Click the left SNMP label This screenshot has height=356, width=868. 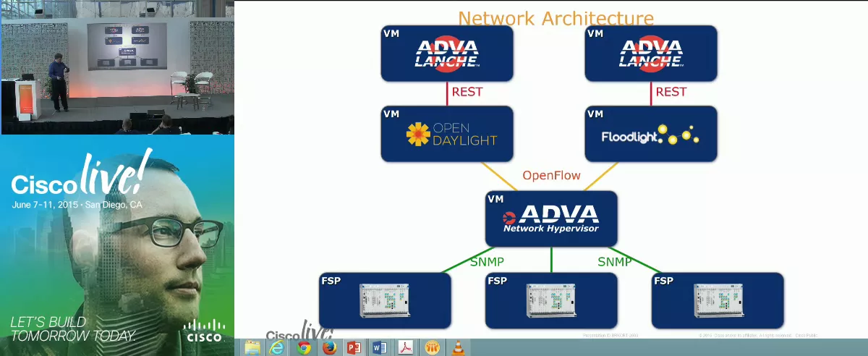pos(487,261)
